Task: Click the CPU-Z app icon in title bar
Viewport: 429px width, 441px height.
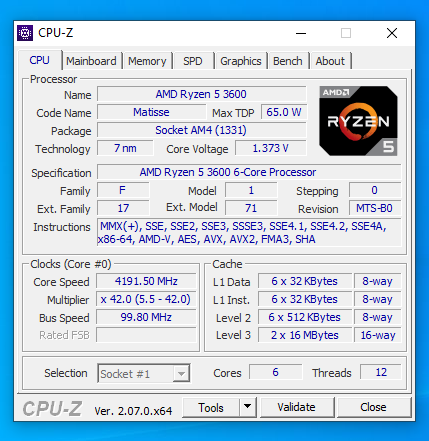Action: (x=25, y=33)
